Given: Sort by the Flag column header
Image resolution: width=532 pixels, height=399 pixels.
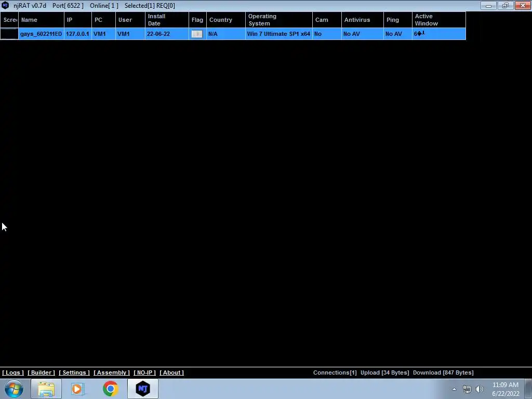Looking at the screenshot, I should [x=197, y=20].
